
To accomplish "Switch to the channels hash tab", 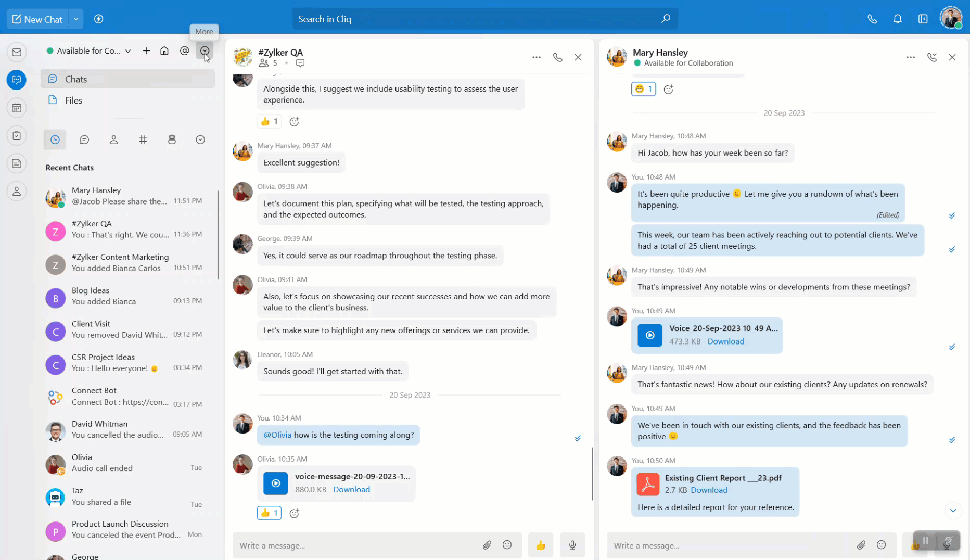I will pos(143,139).
